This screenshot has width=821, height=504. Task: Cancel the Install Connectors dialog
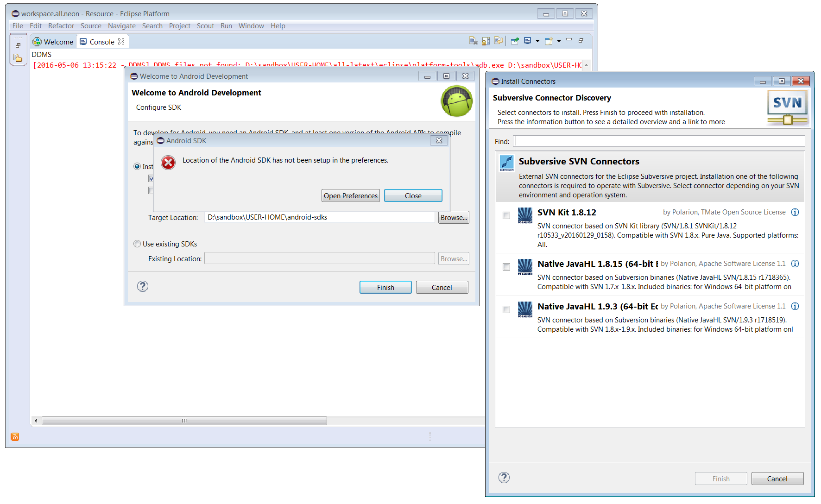point(777,479)
